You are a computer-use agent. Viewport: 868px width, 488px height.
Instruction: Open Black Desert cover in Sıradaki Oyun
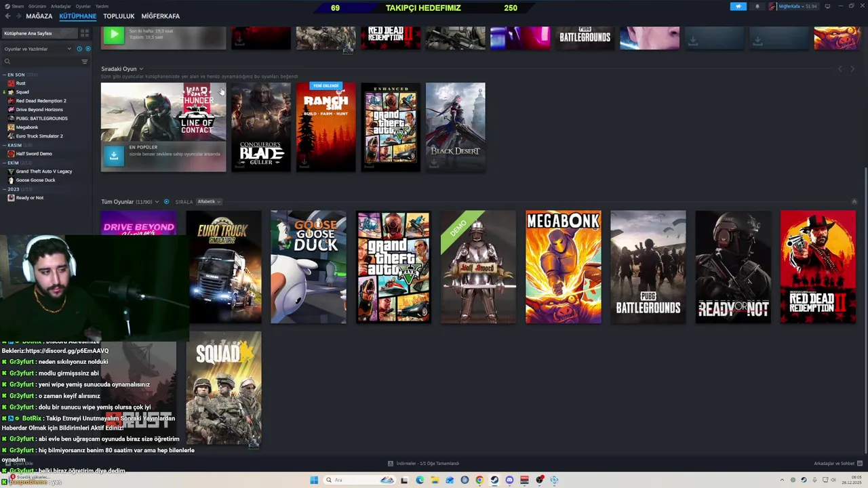455,127
